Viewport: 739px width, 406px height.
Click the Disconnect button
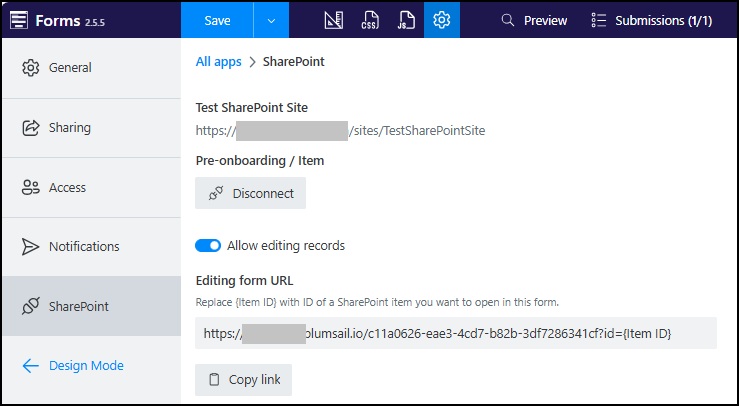click(250, 193)
